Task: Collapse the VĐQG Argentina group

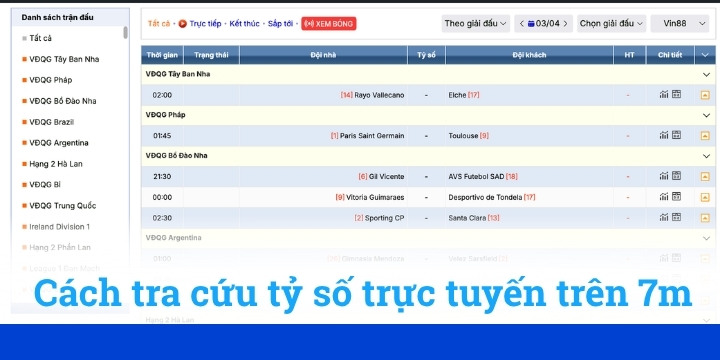Action: pyautogui.click(x=706, y=238)
